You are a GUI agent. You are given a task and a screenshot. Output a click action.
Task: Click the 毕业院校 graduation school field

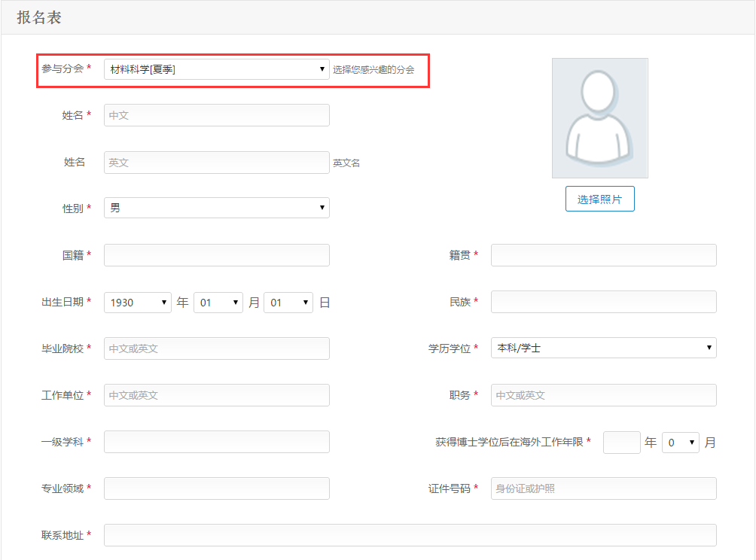[217, 348]
